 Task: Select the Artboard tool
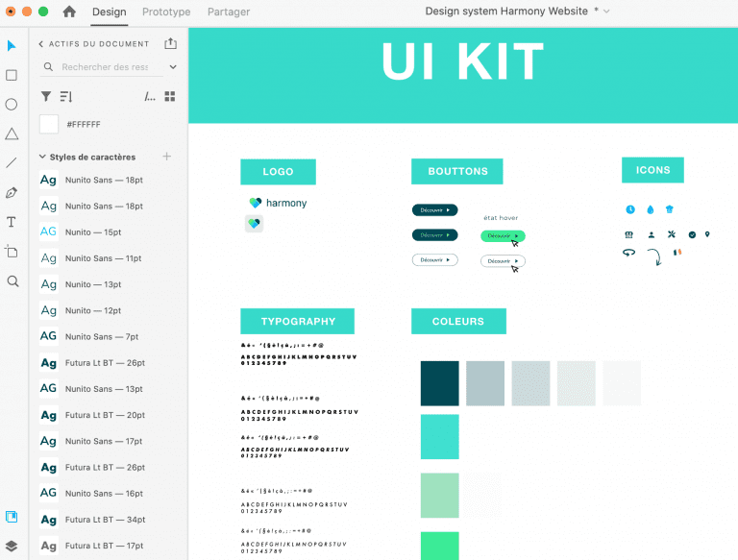(12, 252)
